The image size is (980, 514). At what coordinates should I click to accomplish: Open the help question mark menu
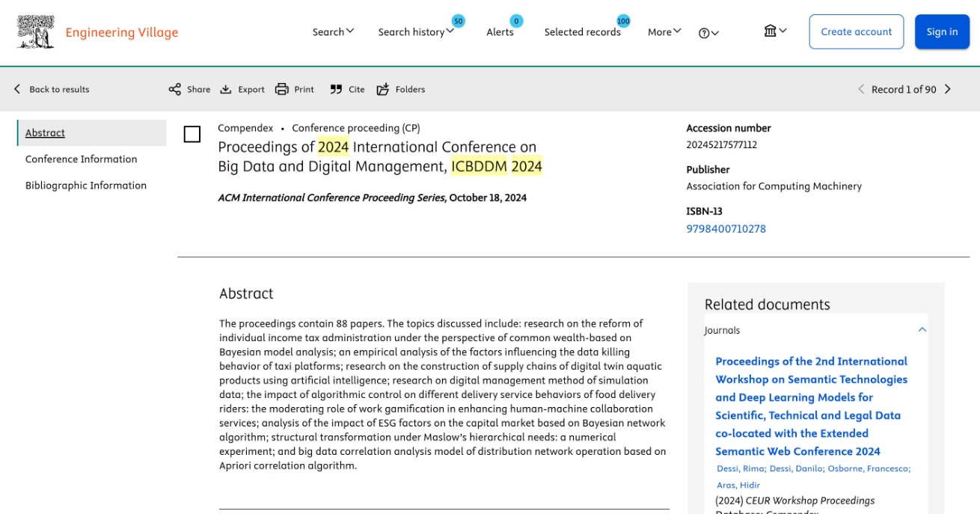click(708, 33)
